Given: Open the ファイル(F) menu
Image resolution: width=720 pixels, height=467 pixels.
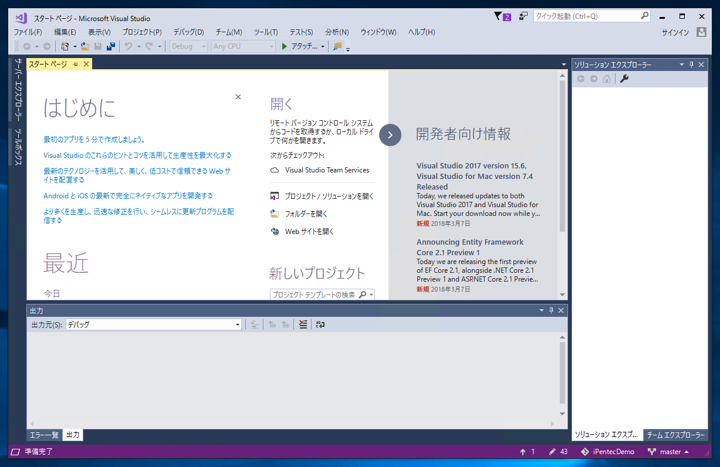Looking at the screenshot, I should coord(28,32).
